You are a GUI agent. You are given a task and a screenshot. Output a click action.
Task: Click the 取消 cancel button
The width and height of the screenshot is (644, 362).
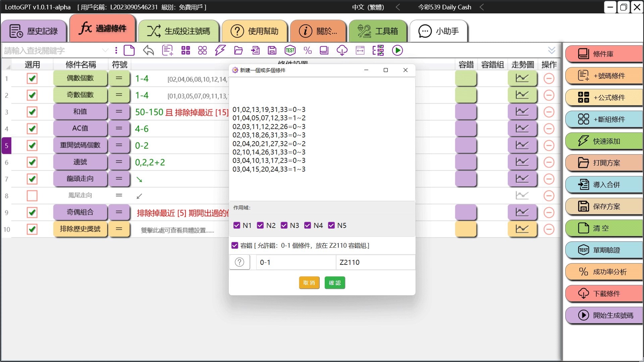click(x=309, y=283)
